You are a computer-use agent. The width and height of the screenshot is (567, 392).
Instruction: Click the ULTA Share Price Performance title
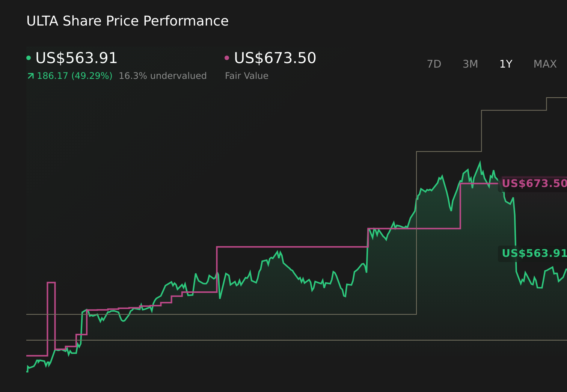point(127,21)
